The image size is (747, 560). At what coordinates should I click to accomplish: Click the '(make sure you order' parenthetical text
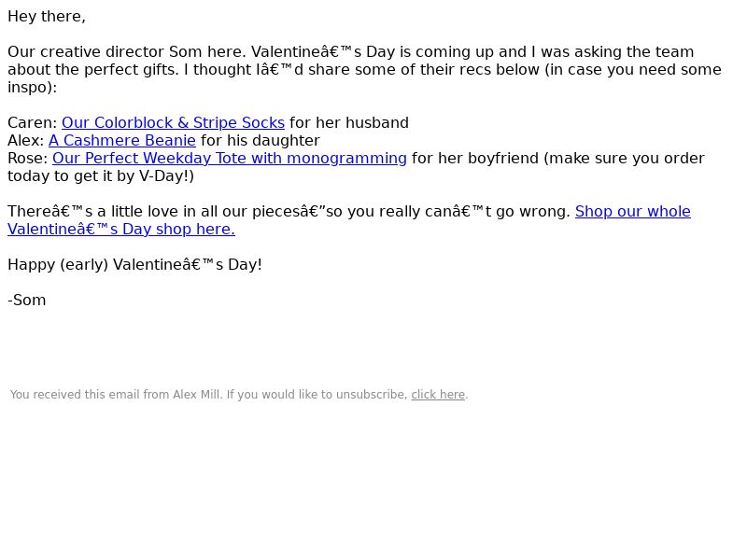(x=624, y=158)
